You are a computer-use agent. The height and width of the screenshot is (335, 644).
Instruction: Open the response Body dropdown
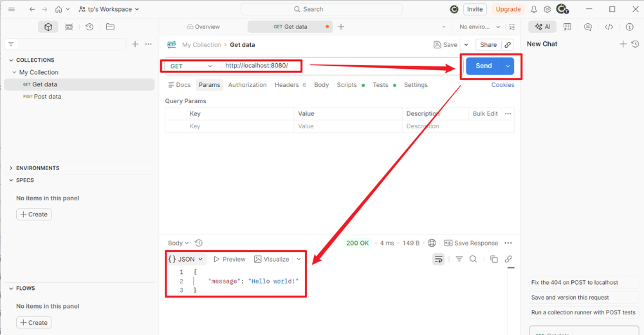point(178,243)
